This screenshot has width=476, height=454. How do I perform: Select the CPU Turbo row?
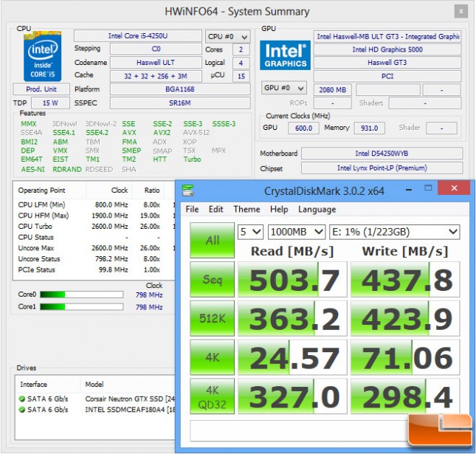(94, 227)
